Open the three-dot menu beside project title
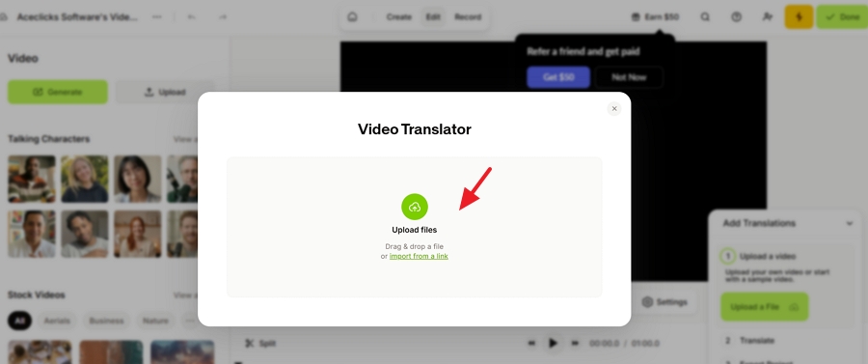 point(157,16)
